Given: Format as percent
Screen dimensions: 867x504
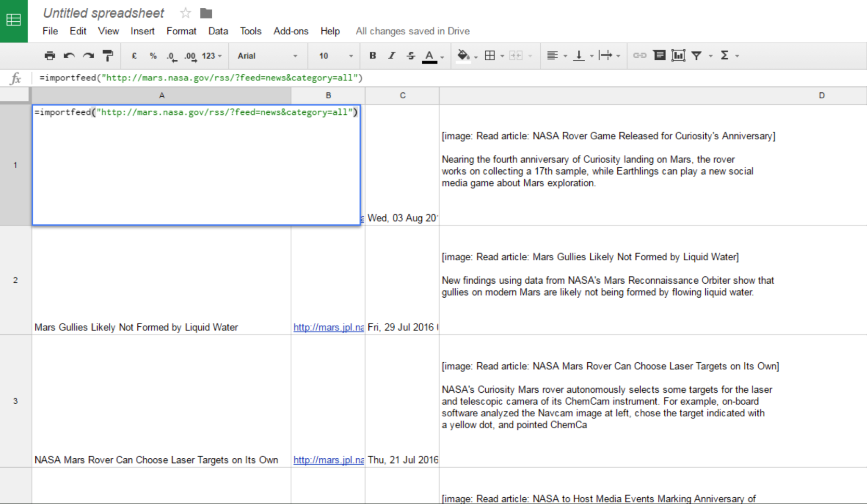Looking at the screenshot, I should pos(153,56).
